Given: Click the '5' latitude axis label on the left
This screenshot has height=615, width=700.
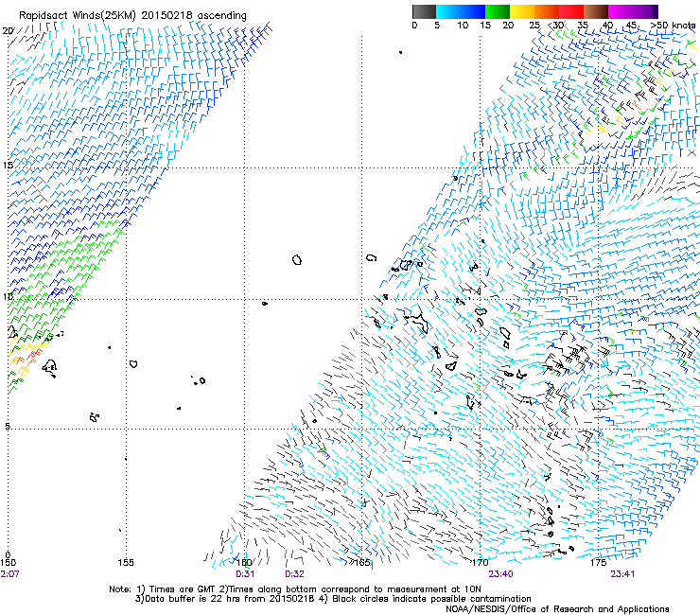Looking at the screenshot, I should pos(8,426).
